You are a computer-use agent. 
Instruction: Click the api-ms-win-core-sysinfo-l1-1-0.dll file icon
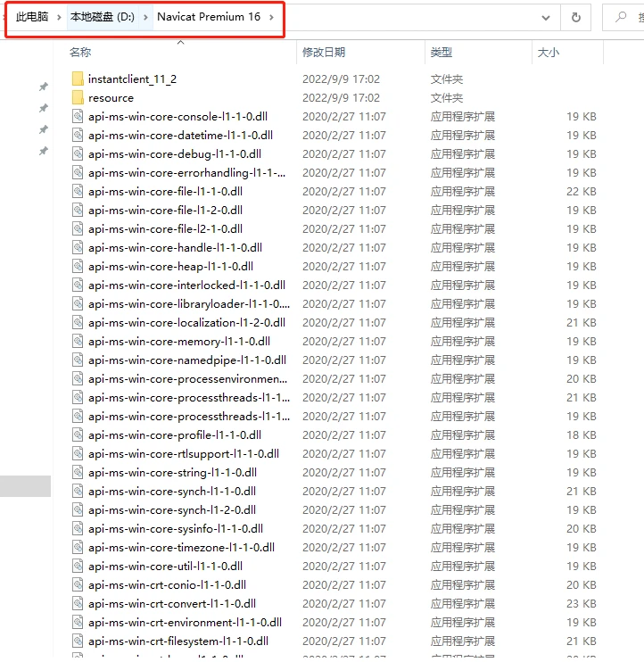coord(78,528)
